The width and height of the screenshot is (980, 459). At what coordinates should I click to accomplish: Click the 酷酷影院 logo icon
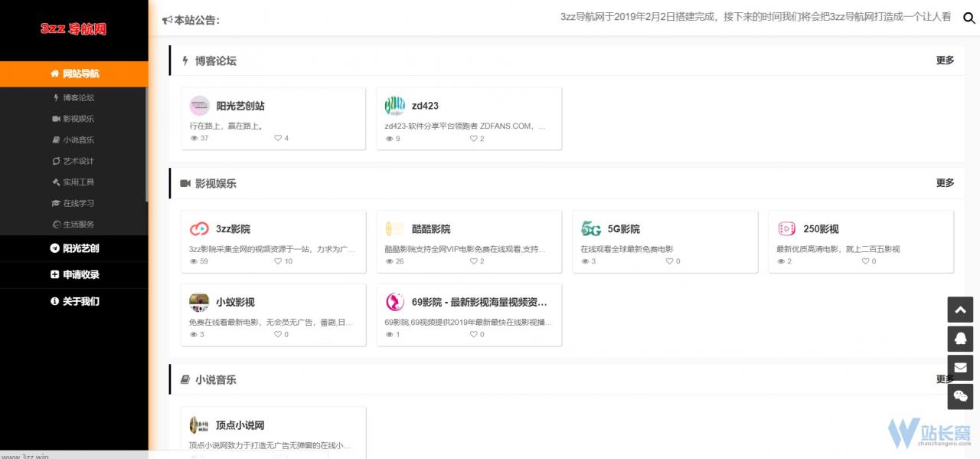(x=394, y=228)
